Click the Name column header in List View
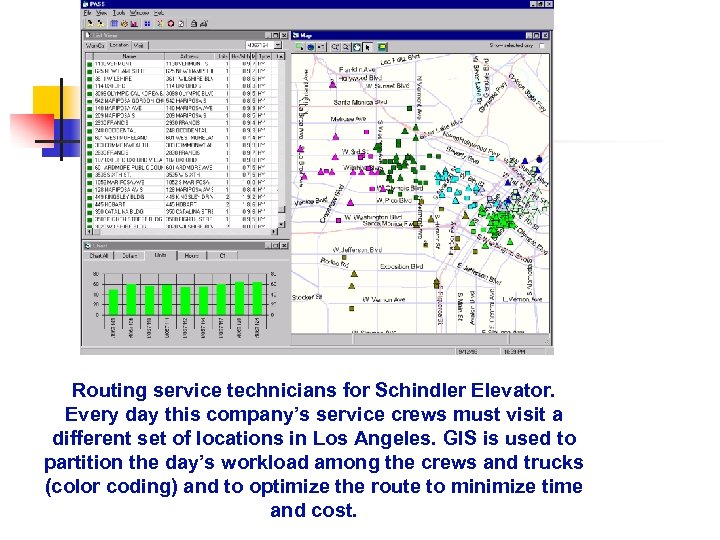 tap(129, 56)
